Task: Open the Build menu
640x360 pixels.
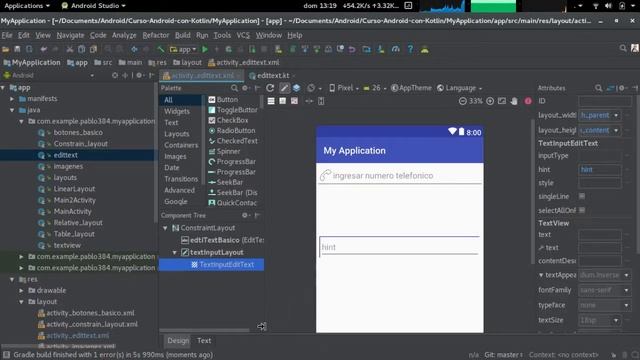Action: coord(182,36)
